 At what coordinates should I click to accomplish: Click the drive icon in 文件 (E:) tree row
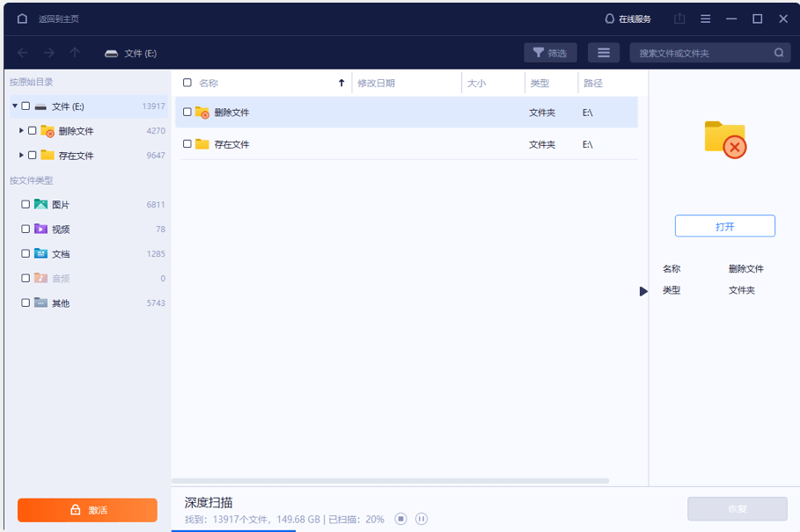[x=40, y=107]
